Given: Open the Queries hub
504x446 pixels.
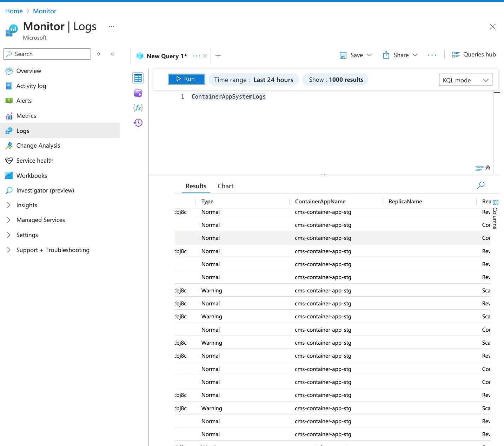Looking at the screenshot, I should click(474, 55).
